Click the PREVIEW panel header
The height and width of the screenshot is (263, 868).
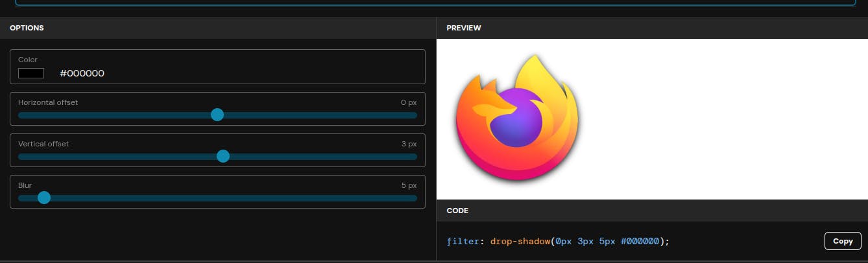tap(652, 28)
